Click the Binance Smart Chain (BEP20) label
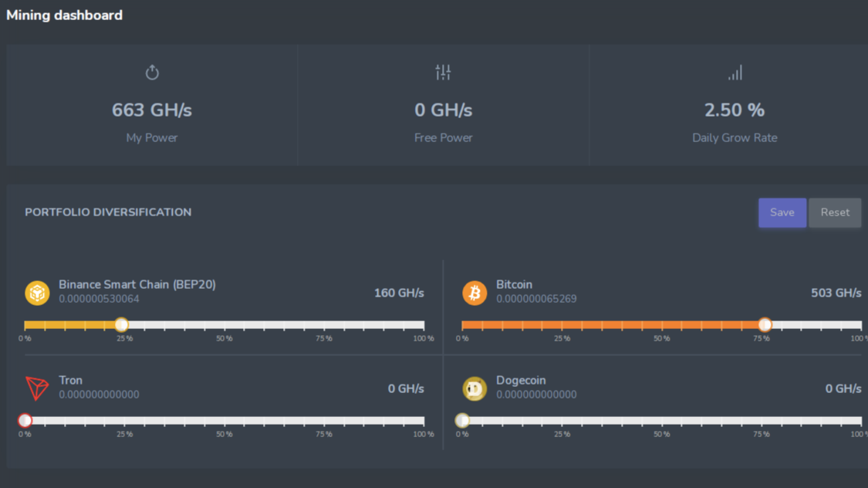The width and height of the screenshot is (868, 488). point(137,284)
